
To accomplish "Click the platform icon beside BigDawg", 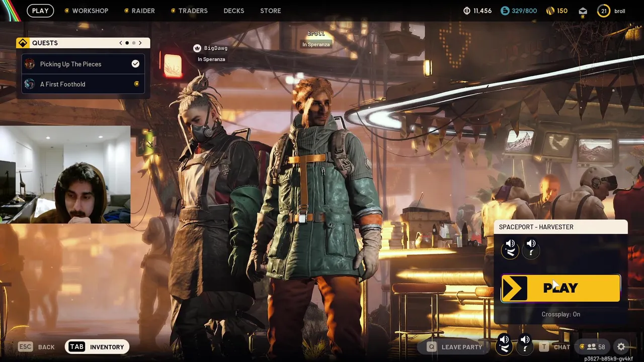I will tap(197, 48).
